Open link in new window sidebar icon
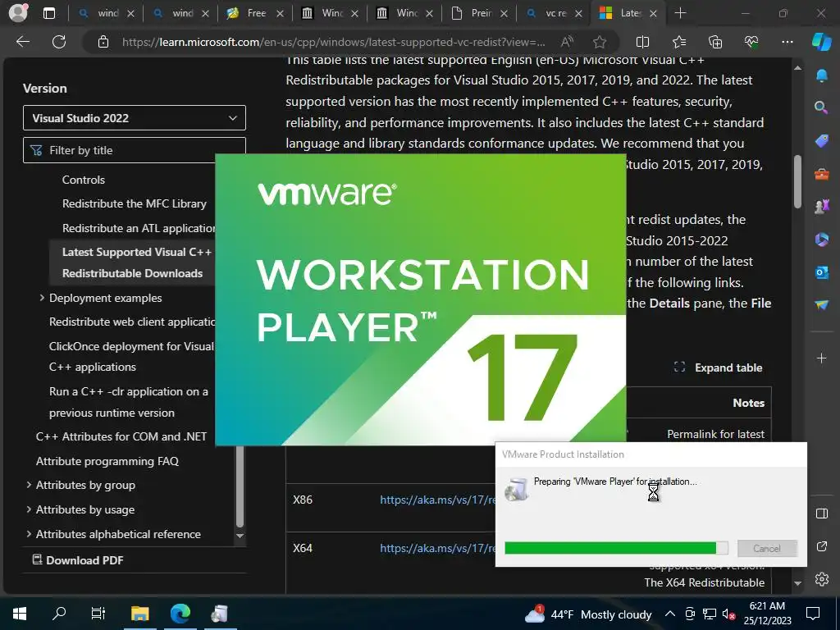Viewport: 840px width, 630px height. click(x=821, y=546)
